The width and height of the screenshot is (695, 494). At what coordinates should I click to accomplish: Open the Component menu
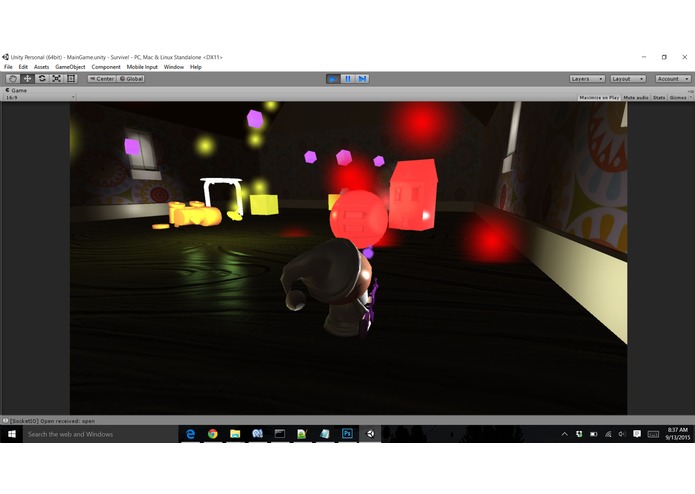(x=106, y=67)
